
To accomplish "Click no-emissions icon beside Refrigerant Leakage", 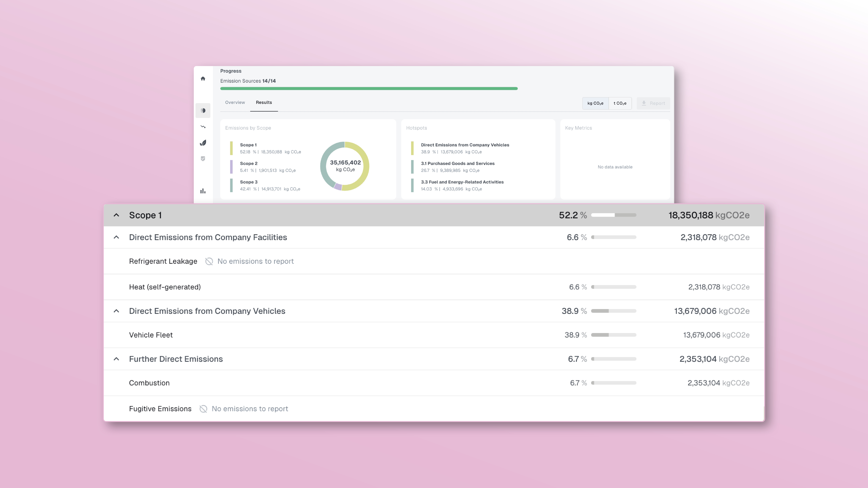I will [x=209, y=261].
